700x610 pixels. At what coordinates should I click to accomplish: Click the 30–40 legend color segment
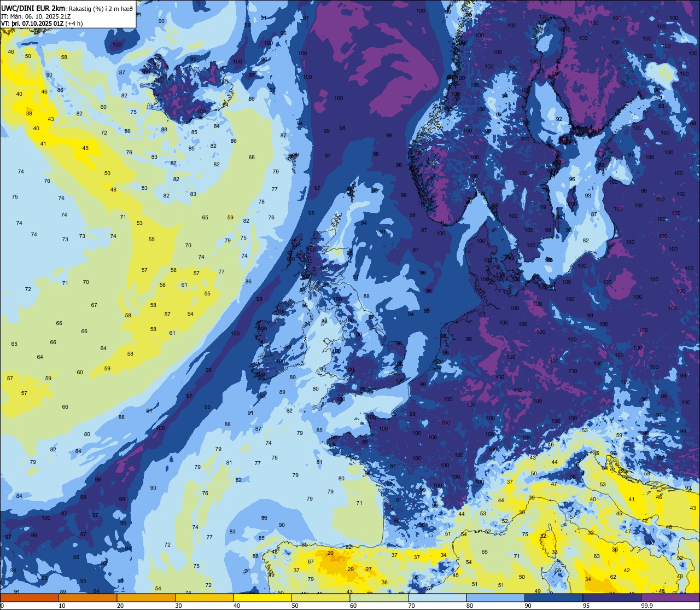pyautogui.click(x=204, y=597)
